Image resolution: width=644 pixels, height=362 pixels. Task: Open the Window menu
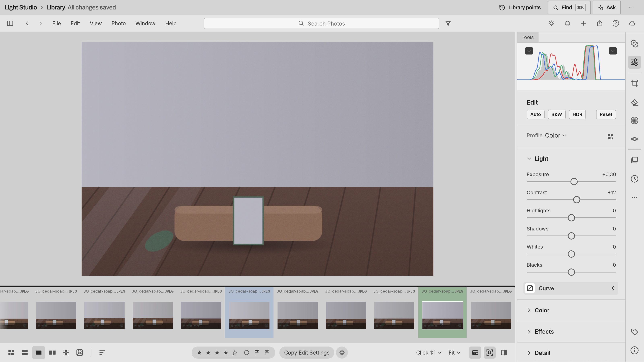coord(145,23)
